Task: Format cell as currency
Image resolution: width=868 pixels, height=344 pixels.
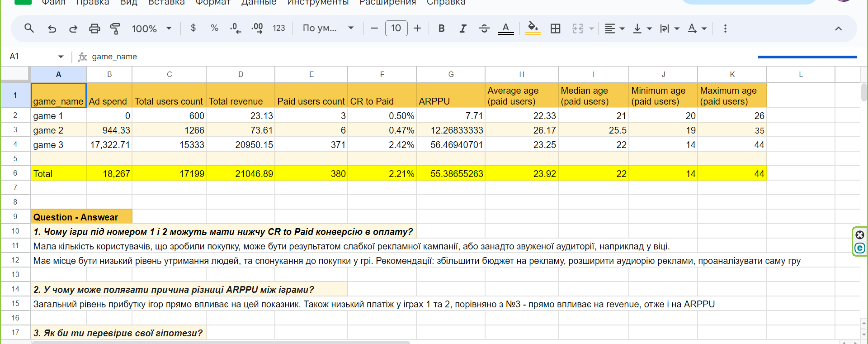Action: [x=193, y=28]
